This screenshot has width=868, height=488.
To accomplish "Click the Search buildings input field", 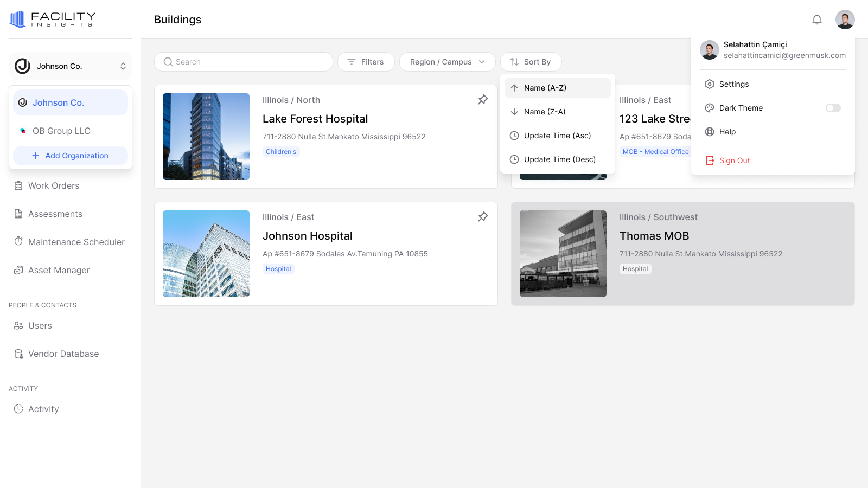I will point(244,62).
